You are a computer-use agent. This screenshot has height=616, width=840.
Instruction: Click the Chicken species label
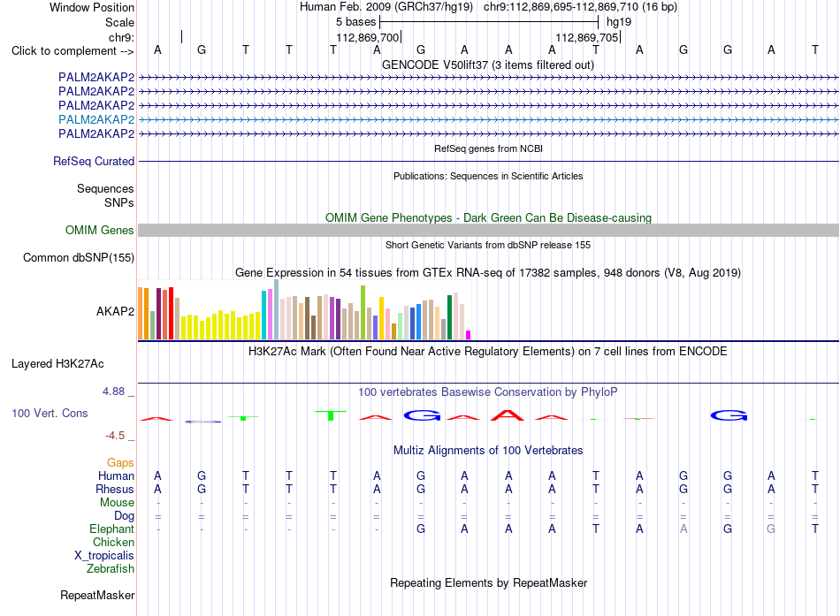pos(113,542)
